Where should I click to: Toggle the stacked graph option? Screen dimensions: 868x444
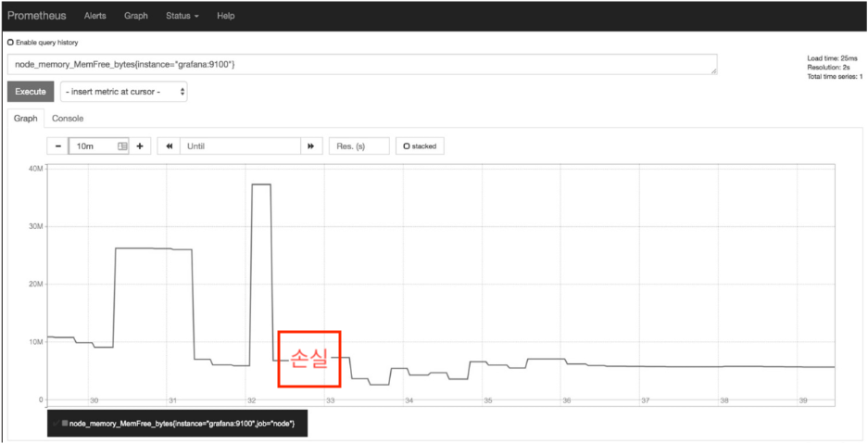coord(420,146)
